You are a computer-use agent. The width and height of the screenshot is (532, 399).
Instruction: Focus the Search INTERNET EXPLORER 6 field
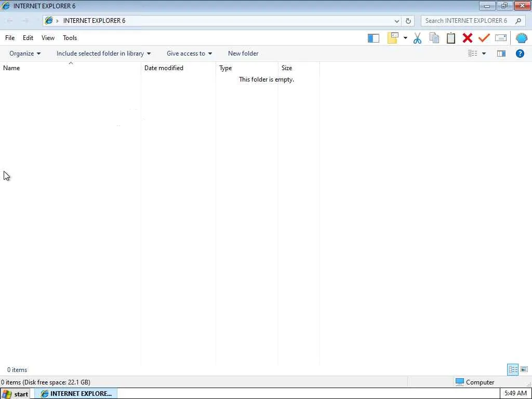coord(474,21)
